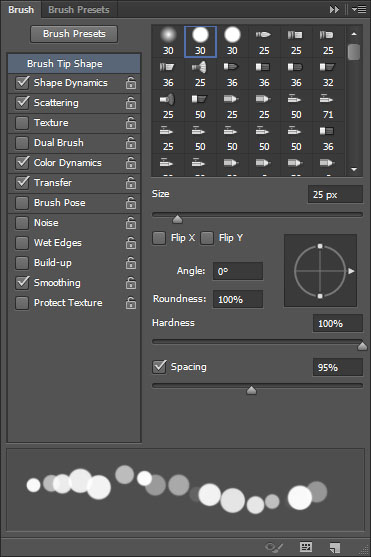
Task: Check the Protect Texture option
Action: (x=22, y=303)
